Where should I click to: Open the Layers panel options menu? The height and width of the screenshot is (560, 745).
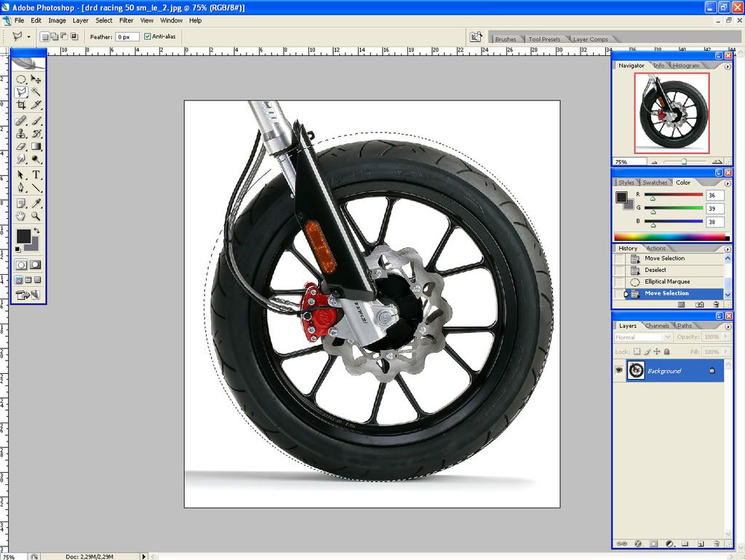[x=728, y=327]
